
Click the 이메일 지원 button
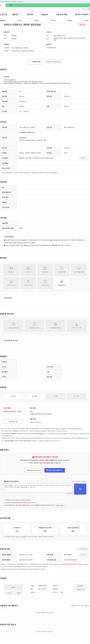(x=13, y=422)
